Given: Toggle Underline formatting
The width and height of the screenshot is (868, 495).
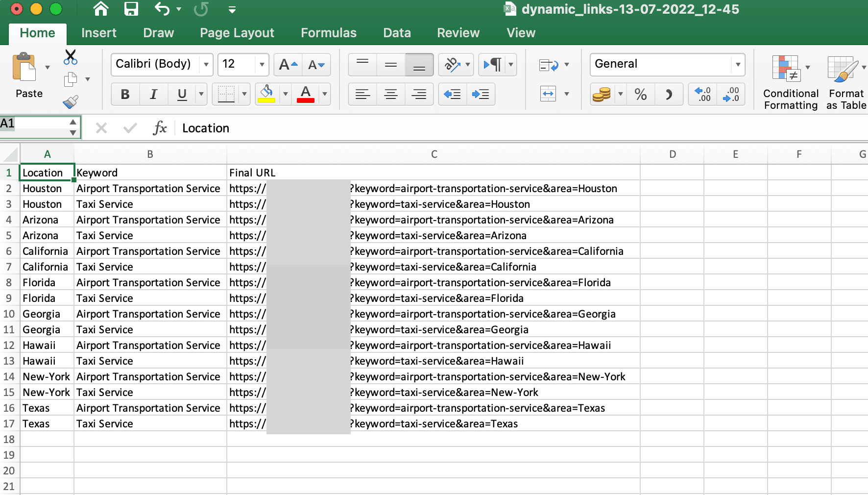Looking at the screenshot, I should click(x=182, y=94).
